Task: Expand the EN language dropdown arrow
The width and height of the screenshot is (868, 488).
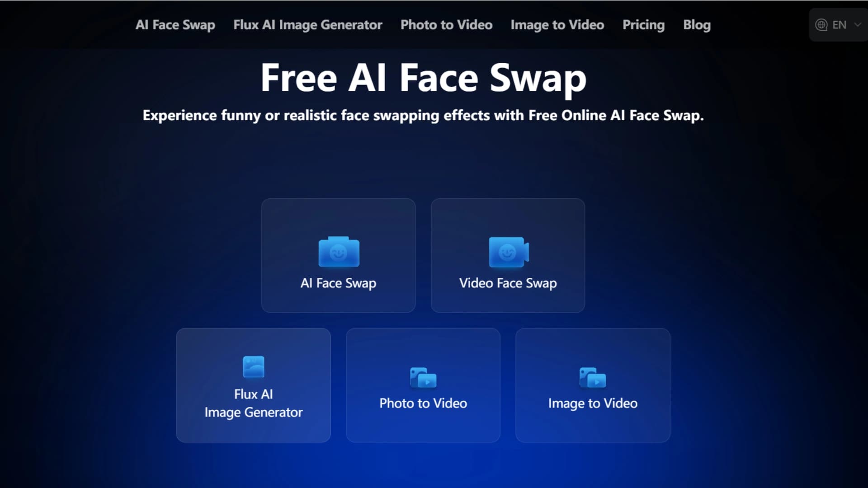Action: pos(857,25)
